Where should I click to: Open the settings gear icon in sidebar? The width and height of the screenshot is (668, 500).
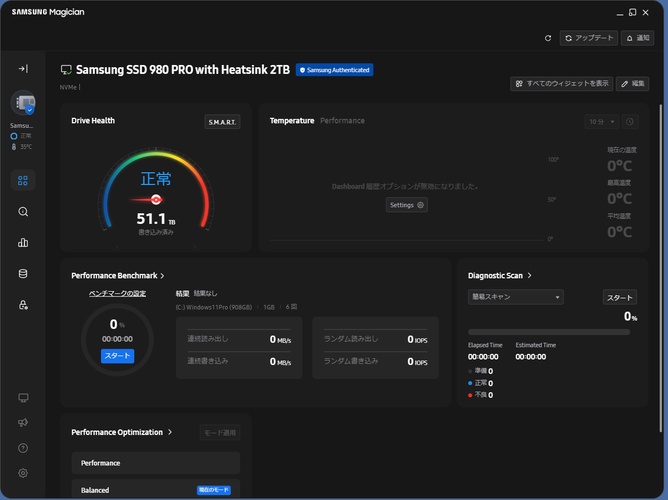pos(22,473)
